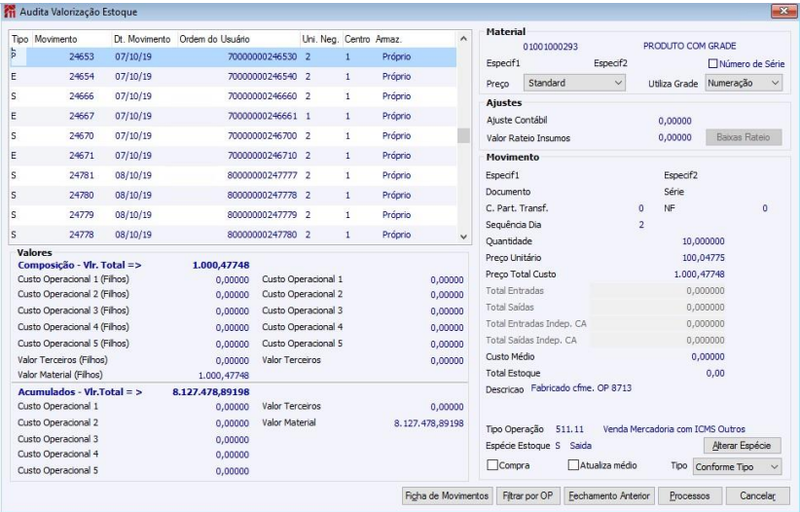800x512 pixels.
Task: Open Fechamento Anterior
Action: coord(609,496)
